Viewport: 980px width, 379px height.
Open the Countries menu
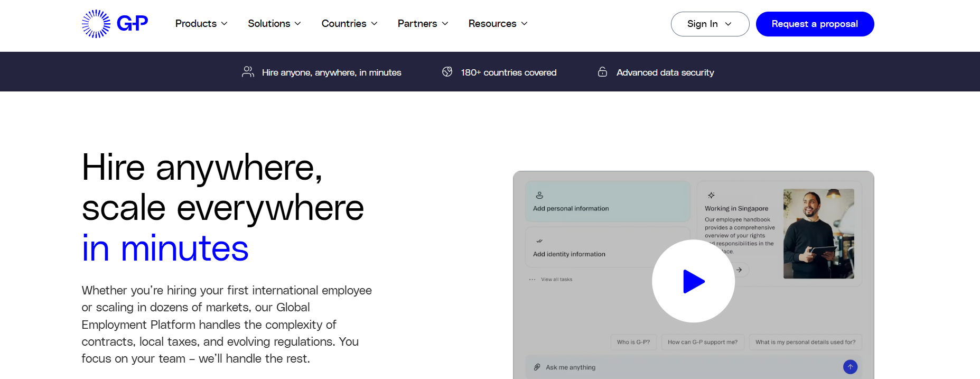pyautogui.click(x=349, y=24)
